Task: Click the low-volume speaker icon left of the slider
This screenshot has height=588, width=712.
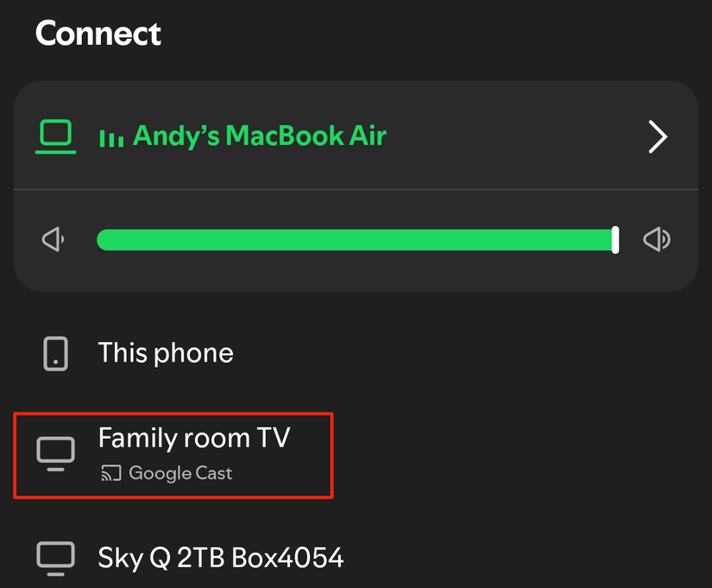Action: pyautogui.click(x=53, y=239)
